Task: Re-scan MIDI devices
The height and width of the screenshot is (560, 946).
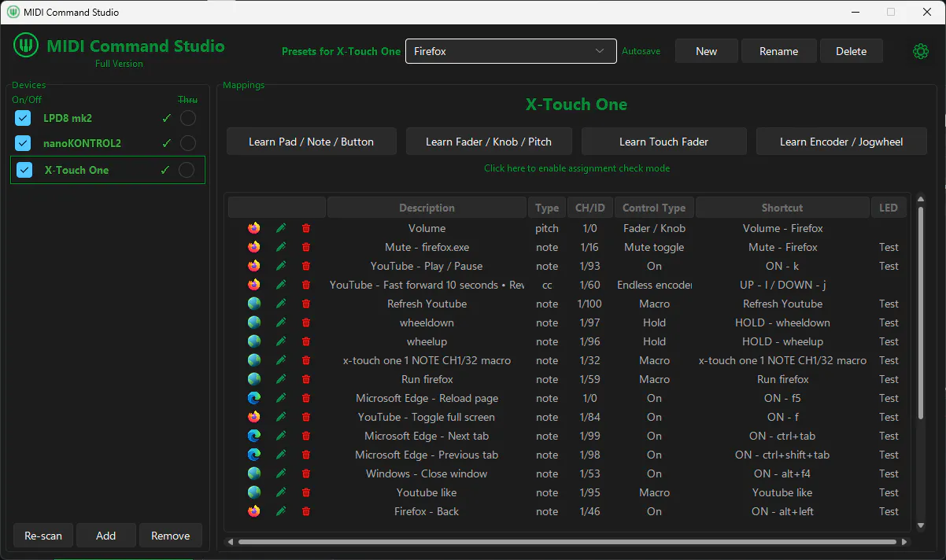Action: tap(43, 536)
